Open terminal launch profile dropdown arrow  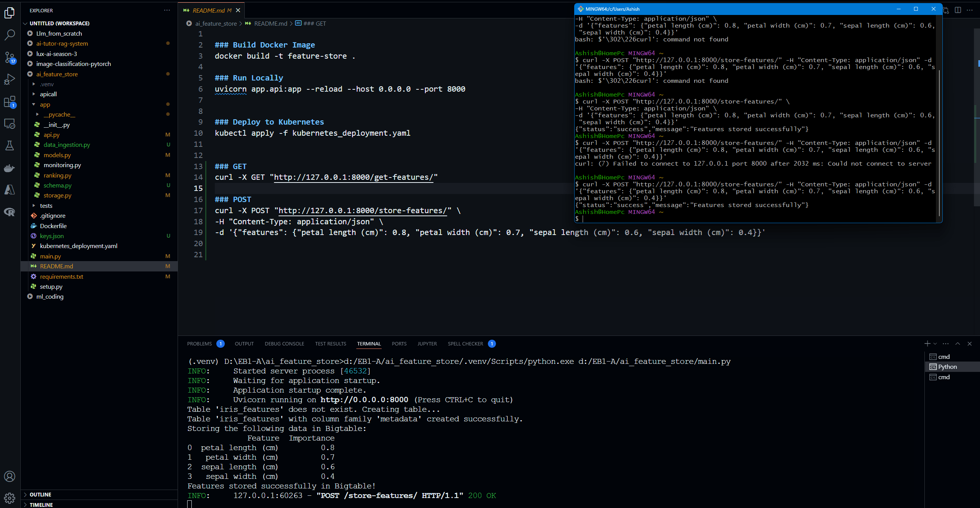pos(935,344)
